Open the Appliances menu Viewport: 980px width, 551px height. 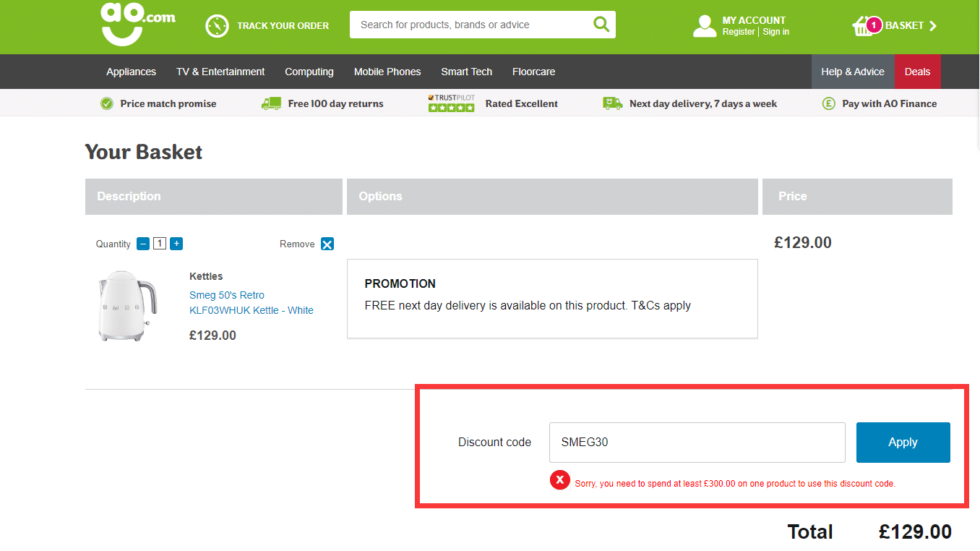[x=131, y=71]
